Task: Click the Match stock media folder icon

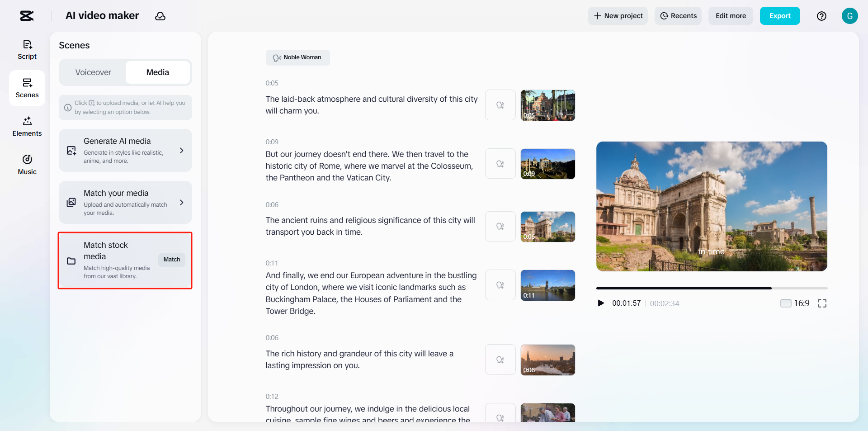Action: (71, 261)
